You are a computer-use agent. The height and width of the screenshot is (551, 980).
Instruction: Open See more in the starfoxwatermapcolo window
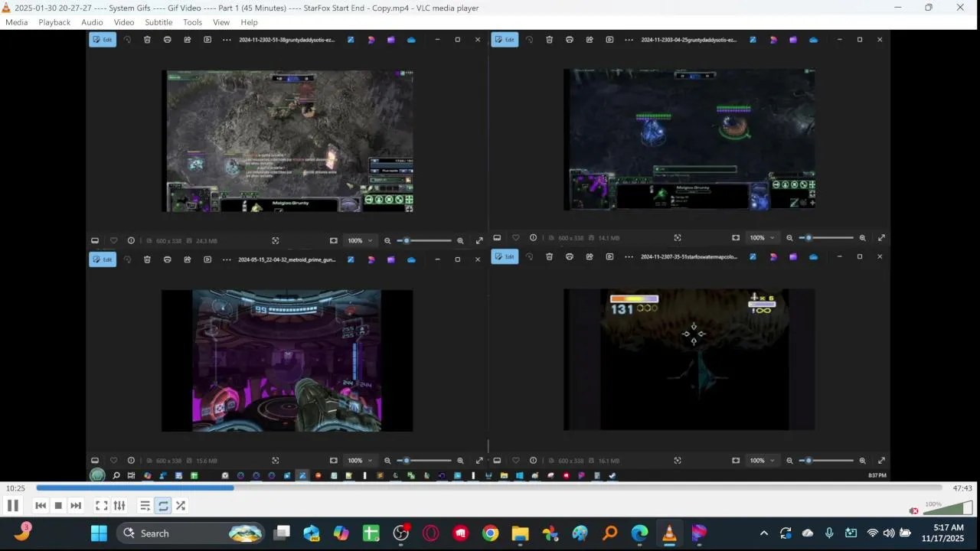click(629, 256)
